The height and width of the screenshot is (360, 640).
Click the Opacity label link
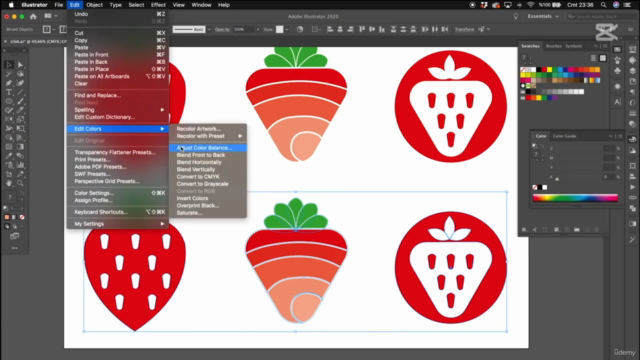coord(222,29)
